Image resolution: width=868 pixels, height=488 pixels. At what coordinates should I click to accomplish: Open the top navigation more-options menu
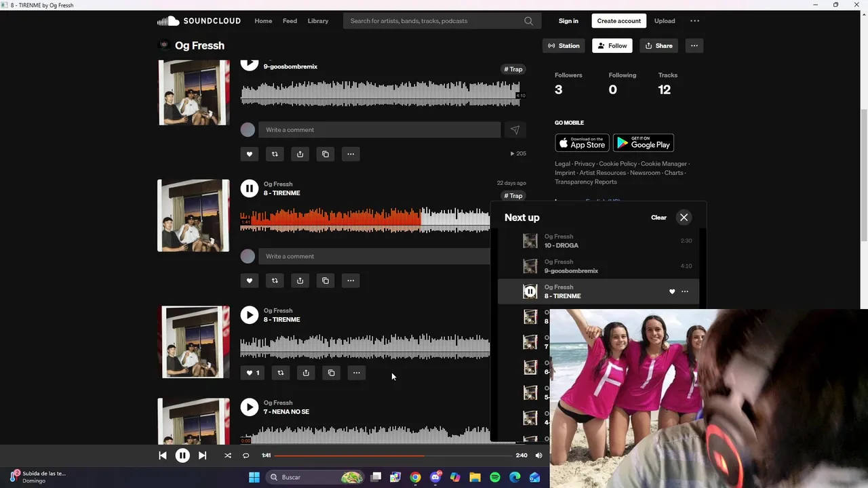694,21
